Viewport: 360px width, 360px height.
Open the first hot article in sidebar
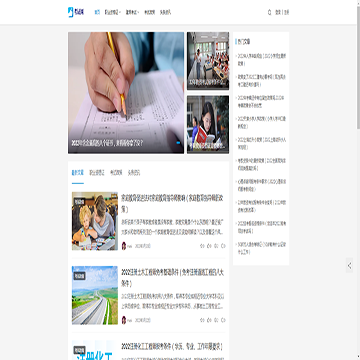click(261, 60)
